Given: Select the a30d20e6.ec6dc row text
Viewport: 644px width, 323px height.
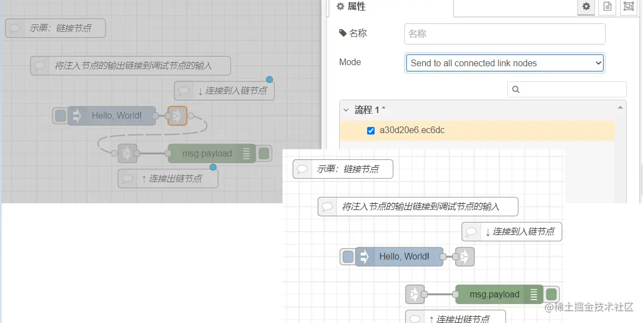Looking at the screenshot, I should coord(412,130).
